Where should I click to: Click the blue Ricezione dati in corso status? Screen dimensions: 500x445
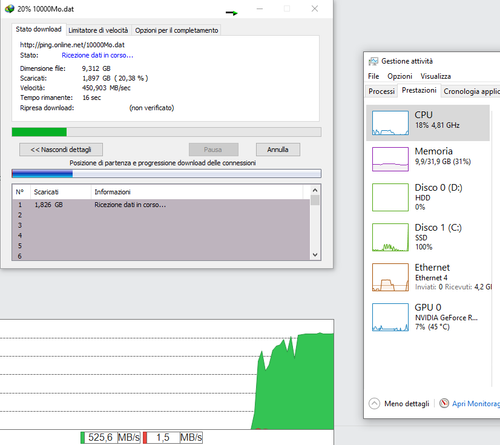(97, 55)
